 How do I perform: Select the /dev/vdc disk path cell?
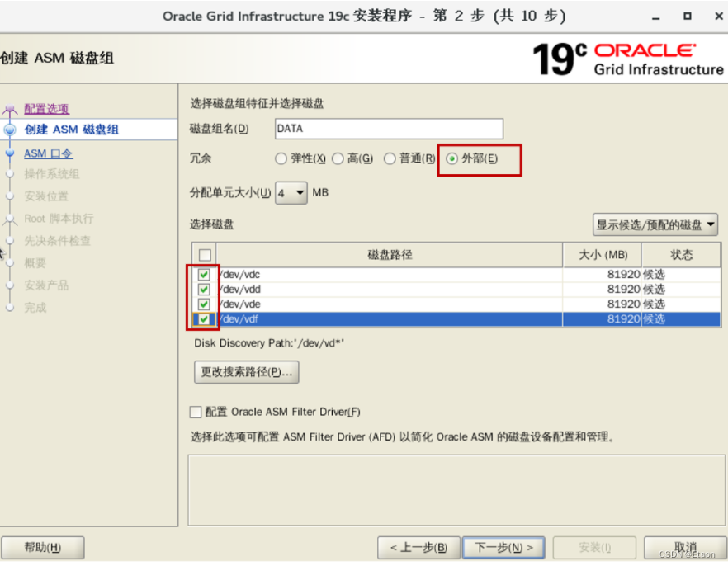[390, 274]
